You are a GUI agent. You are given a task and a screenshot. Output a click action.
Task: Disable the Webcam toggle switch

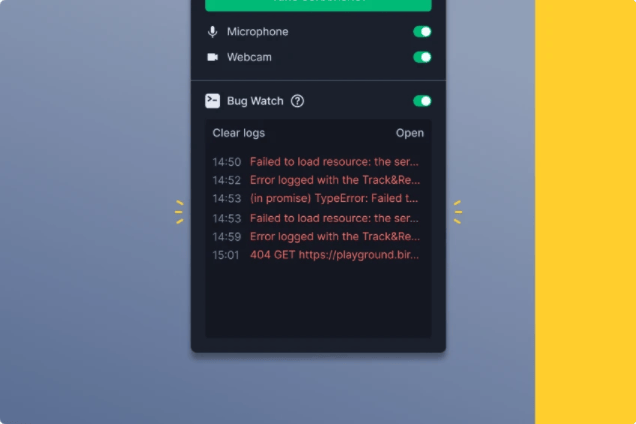tap(422, 57)
